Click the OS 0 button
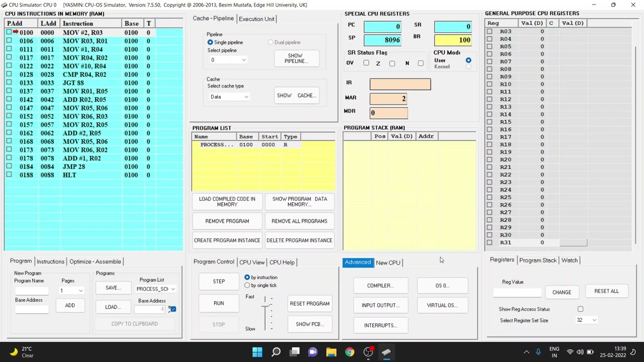 pos(442,286)
